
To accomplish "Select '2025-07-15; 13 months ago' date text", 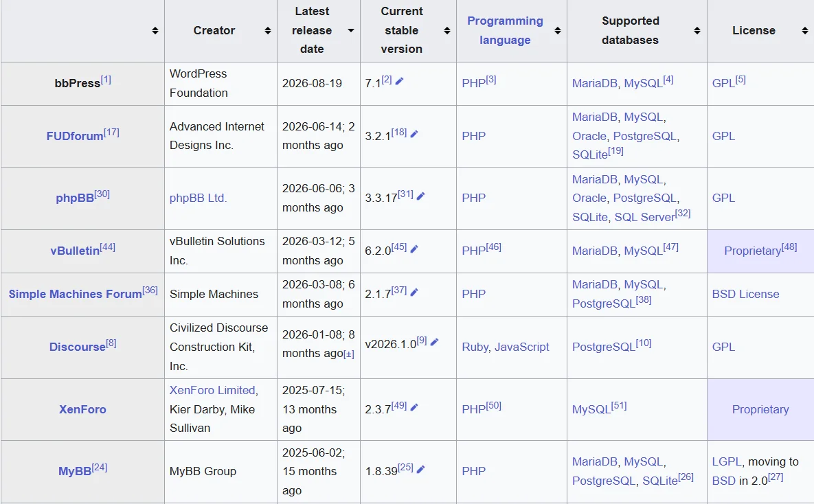I will [x=313, y=409].
